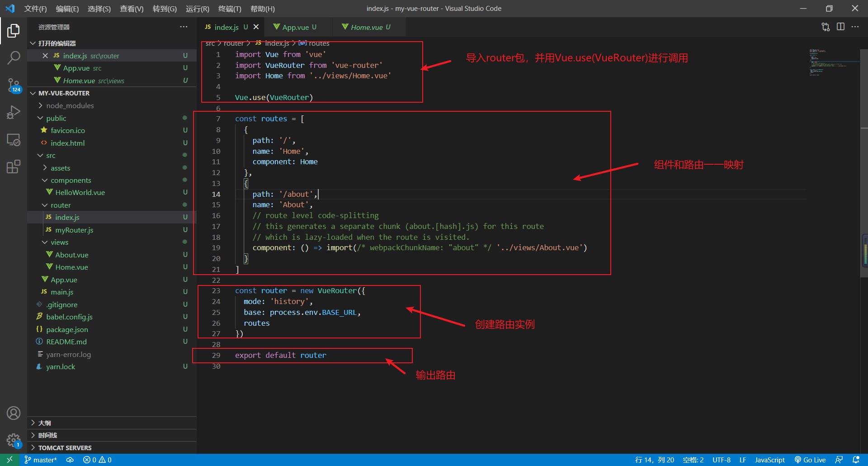The width and height of the screenshot is (868, 466).
Task: Open README.md file
Action: (x=112, y=342)
